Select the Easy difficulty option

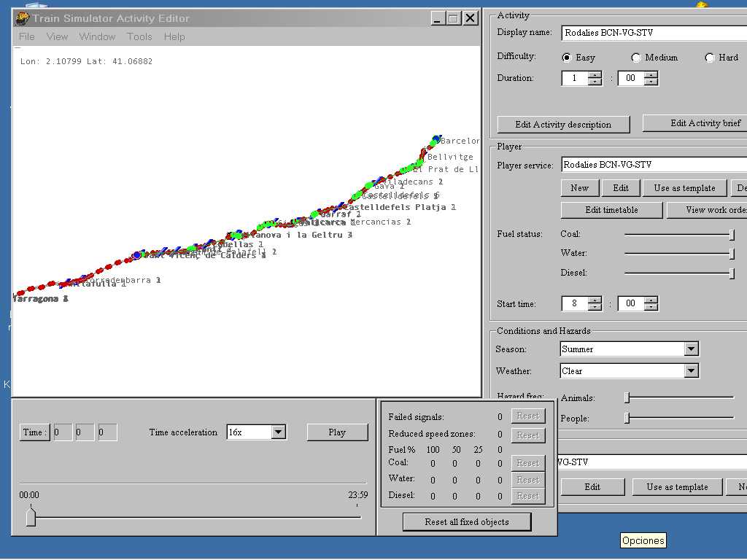[567, 58]
